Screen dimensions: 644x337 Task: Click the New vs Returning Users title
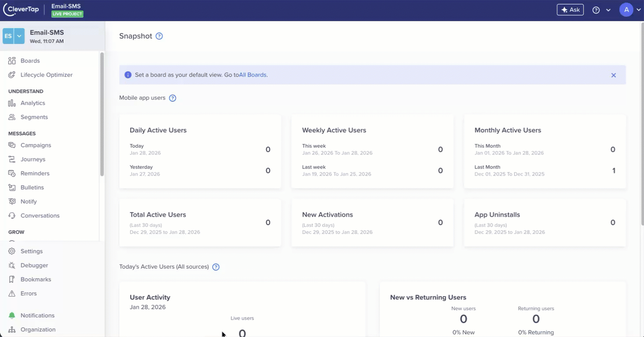coord(428,297)
